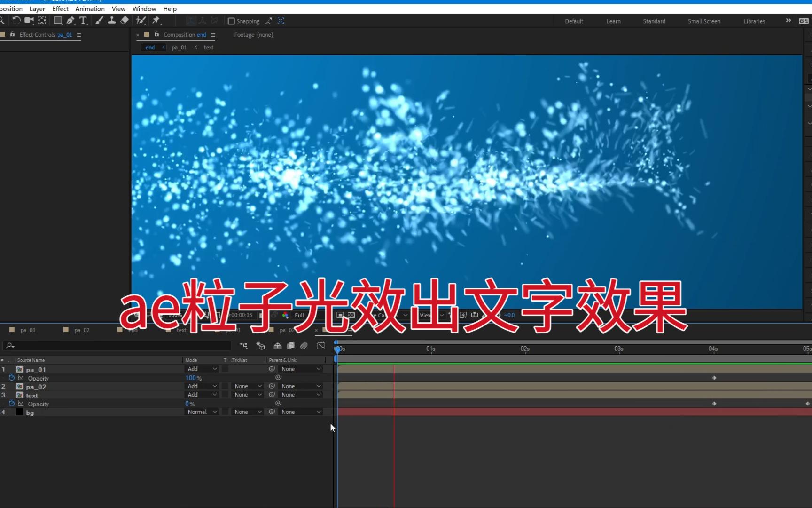Open the channel and color management swatch
The height and width of the screenshot is (508, 812).
point(285,315)
